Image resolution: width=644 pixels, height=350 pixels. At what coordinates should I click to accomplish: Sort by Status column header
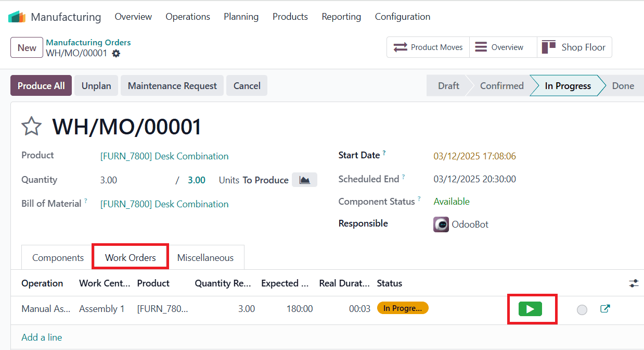(390, 283)
